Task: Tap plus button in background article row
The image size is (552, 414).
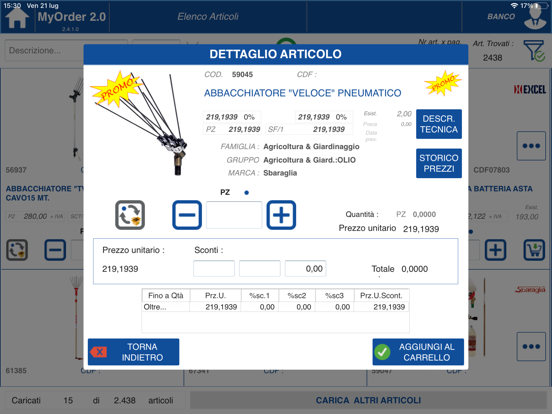Action: 495,250
